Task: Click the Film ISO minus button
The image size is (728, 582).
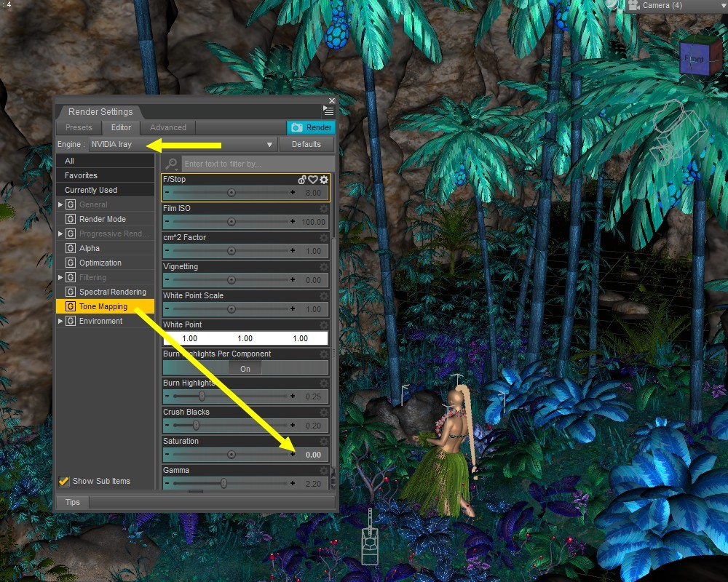Action: click(167, 222)
